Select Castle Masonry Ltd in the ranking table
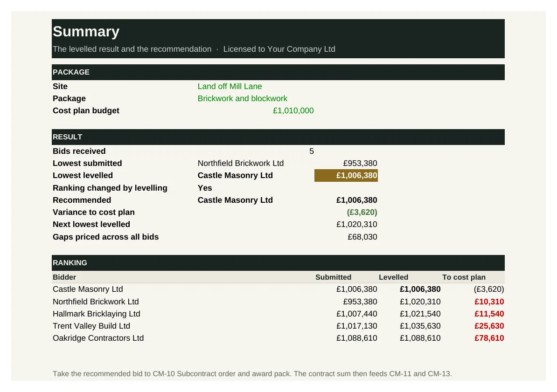Image resolution: width=557 pixels, height=392 pixels. (x=88, y=289)
